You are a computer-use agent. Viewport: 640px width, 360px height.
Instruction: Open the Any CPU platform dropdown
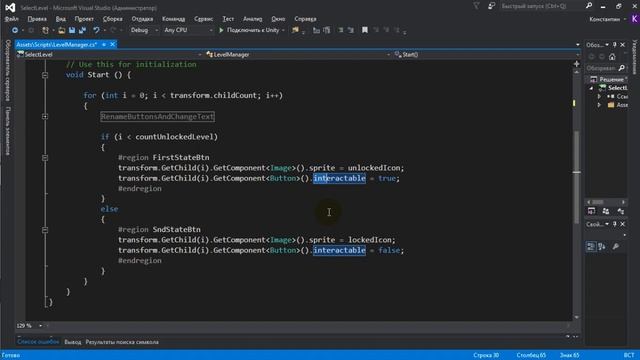click(x=211, y=31)
